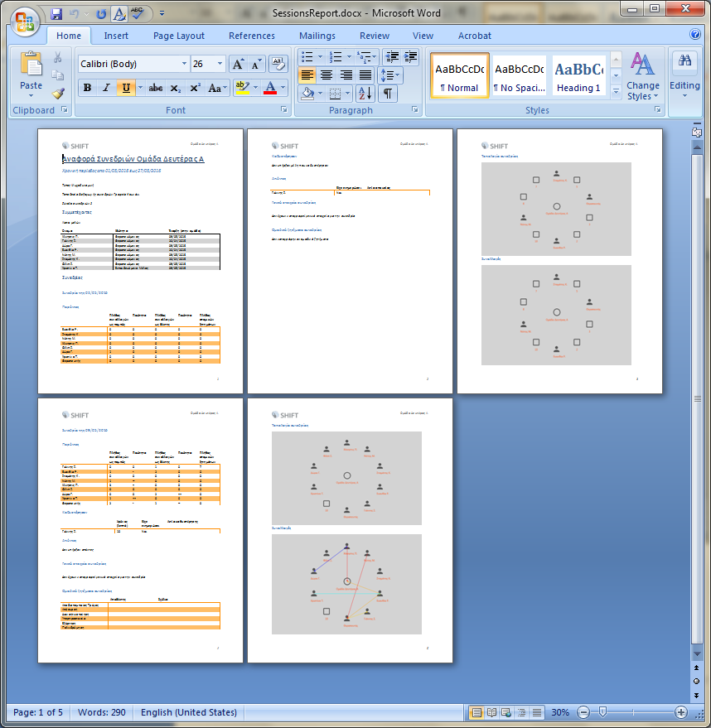
Task: Open bullets list dropdown arrow
Action: [320, 56]
